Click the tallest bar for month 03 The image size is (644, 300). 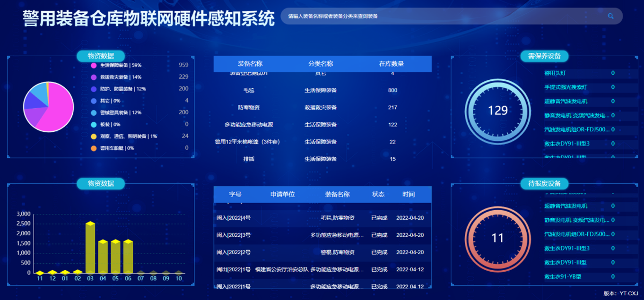pyautogui.click(x=90, y=248)
